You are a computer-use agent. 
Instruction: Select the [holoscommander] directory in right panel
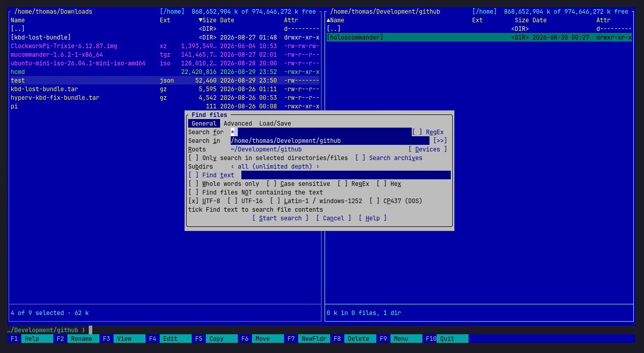479,37
